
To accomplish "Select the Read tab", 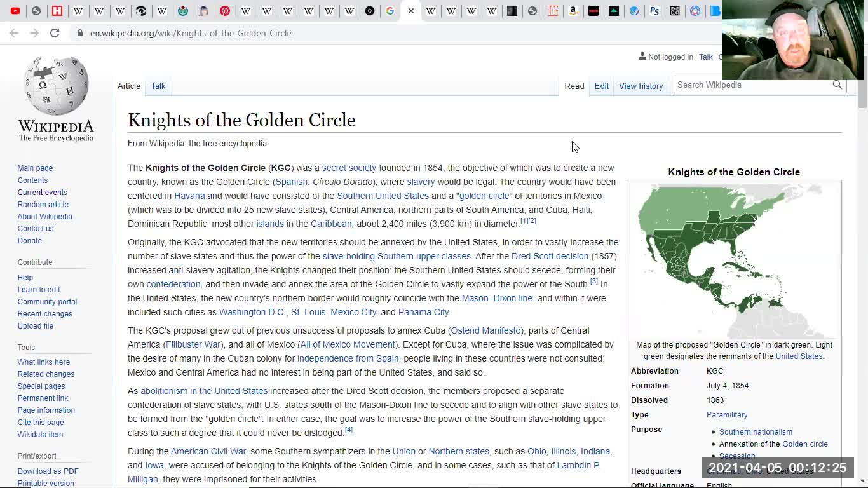I will click(x=574, y=86).
